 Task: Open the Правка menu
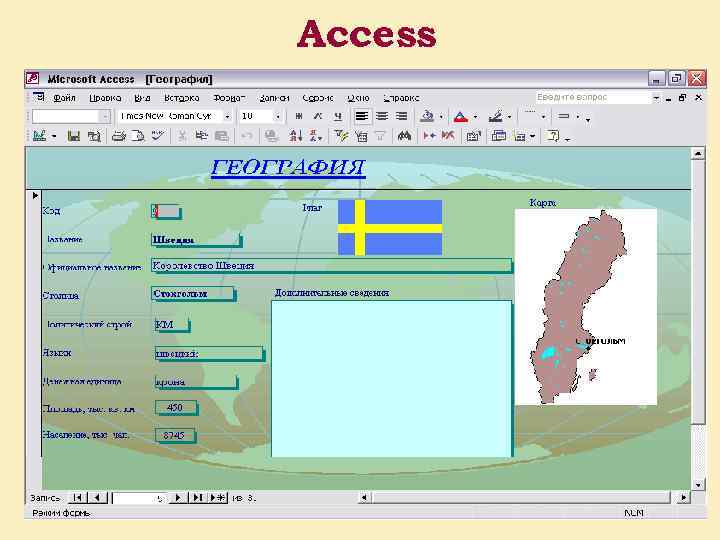tap(105, 98)
